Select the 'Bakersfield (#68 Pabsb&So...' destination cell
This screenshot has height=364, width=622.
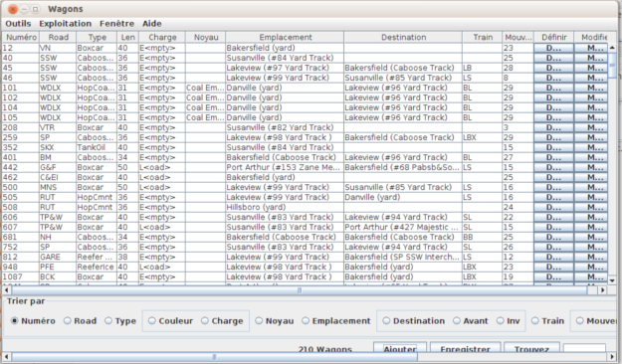[403, 167]
